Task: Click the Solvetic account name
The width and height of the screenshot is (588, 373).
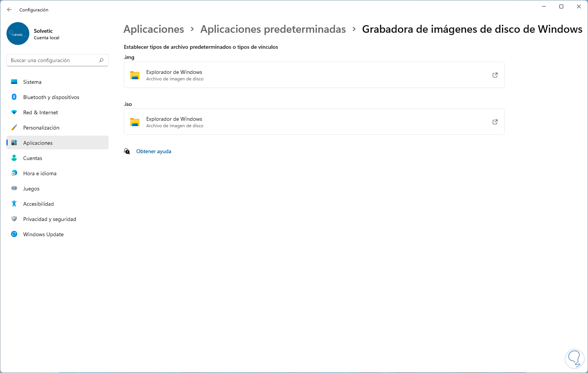Action: [43, 31]
